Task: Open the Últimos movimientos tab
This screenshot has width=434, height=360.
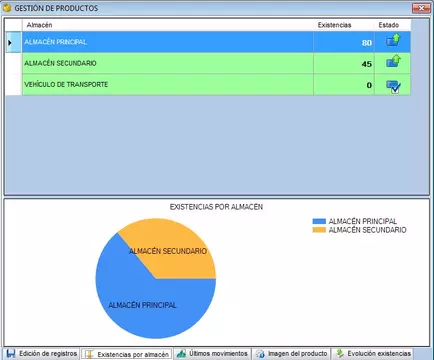Action: (213, 353)
